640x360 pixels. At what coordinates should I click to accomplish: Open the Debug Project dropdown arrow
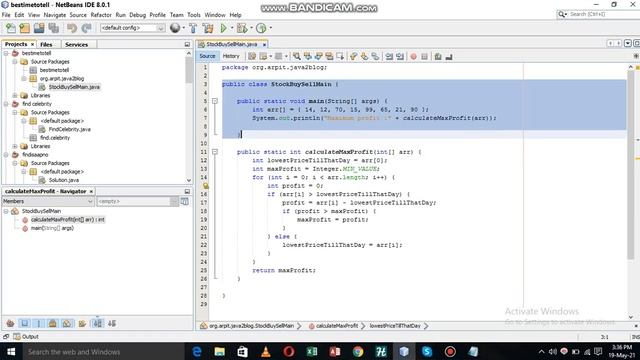pos(251,28)
